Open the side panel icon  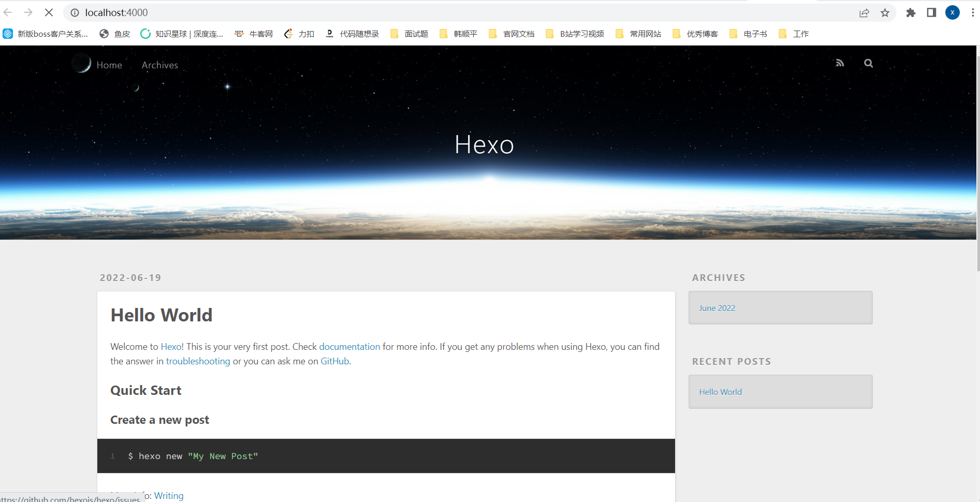pos(931,12)
